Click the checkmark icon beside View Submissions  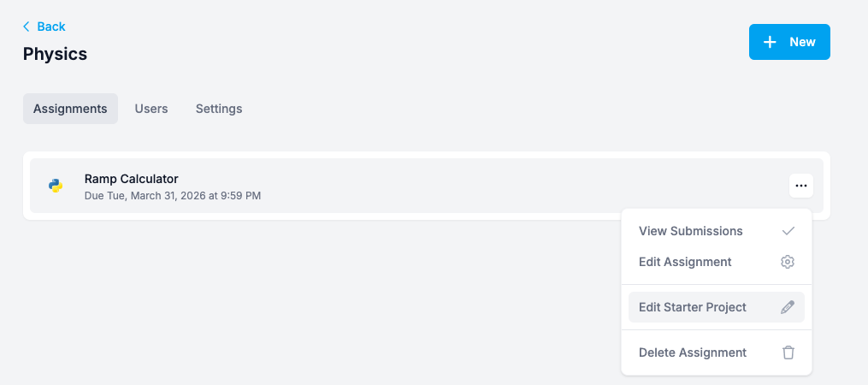click(x=788, y=231)
